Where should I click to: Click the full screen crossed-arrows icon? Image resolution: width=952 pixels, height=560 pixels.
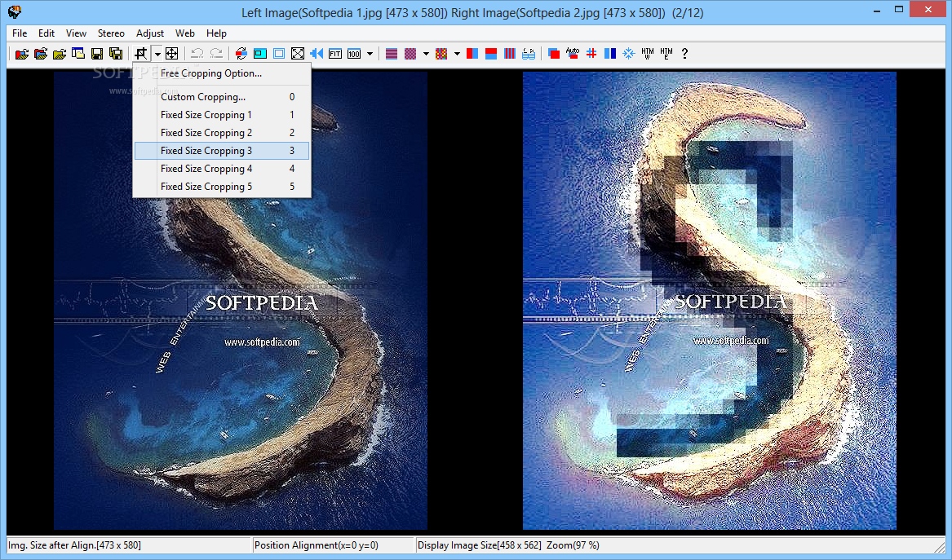point(298,53)
